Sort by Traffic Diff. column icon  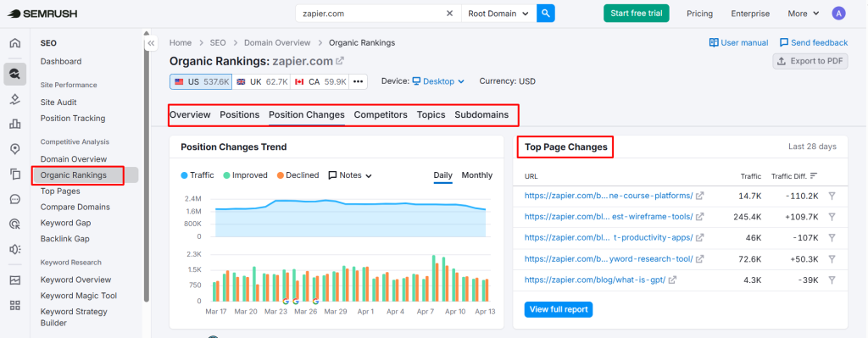pos(814,176)
